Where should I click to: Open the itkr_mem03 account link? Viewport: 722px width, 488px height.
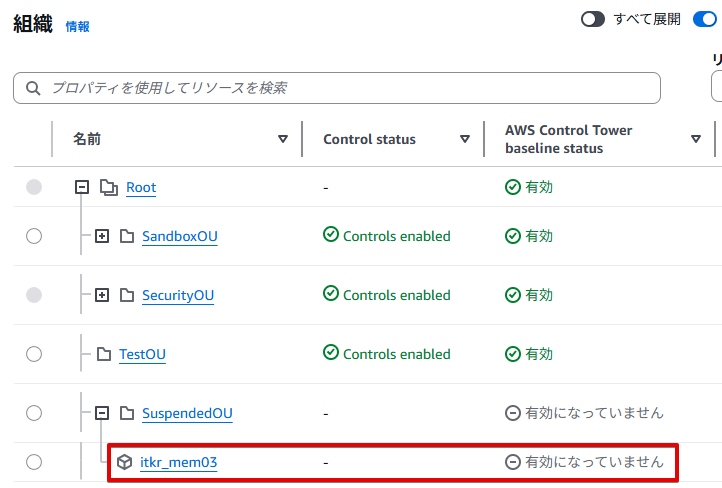click(x=178, y=462)
